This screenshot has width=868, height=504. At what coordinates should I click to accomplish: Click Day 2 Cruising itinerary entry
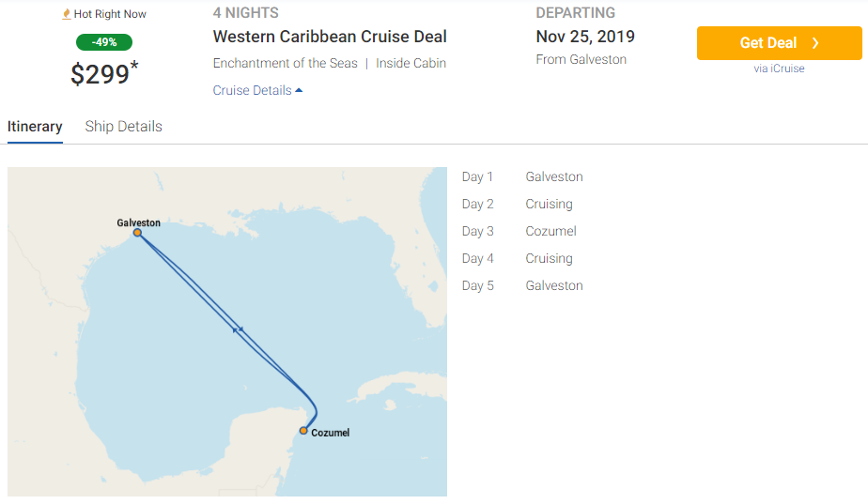(x=549, y=204)
